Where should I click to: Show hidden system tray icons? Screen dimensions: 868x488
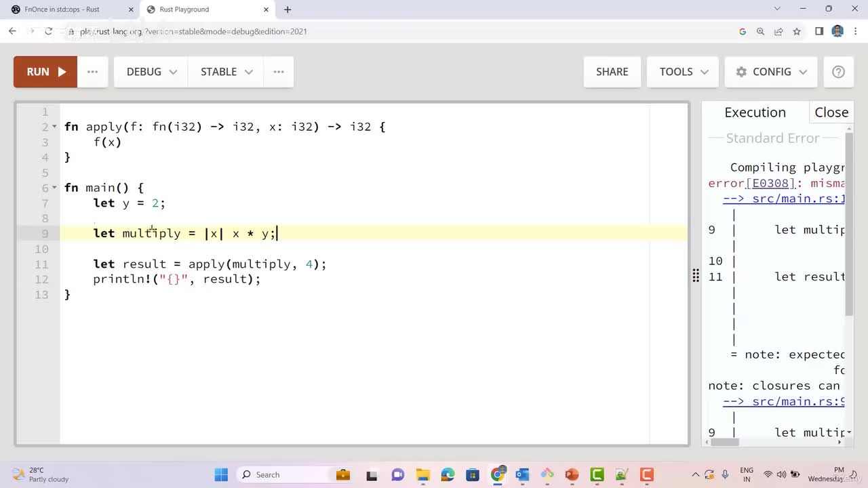695,474
